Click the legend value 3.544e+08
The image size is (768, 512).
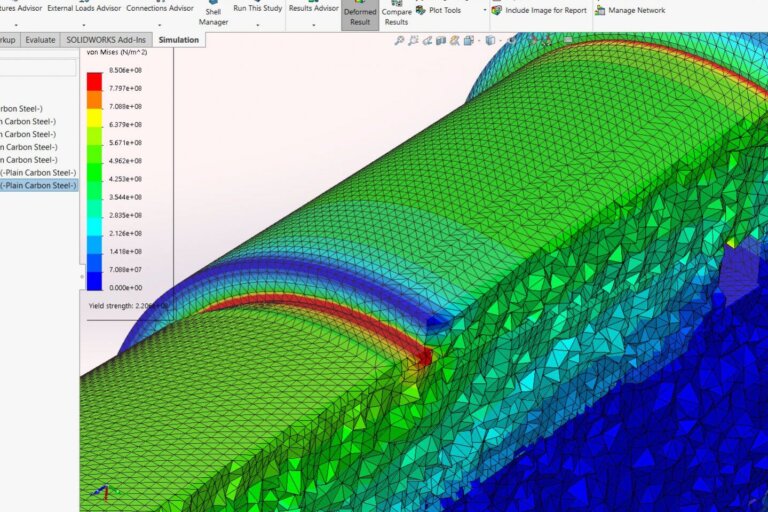(x=125, y=197)
